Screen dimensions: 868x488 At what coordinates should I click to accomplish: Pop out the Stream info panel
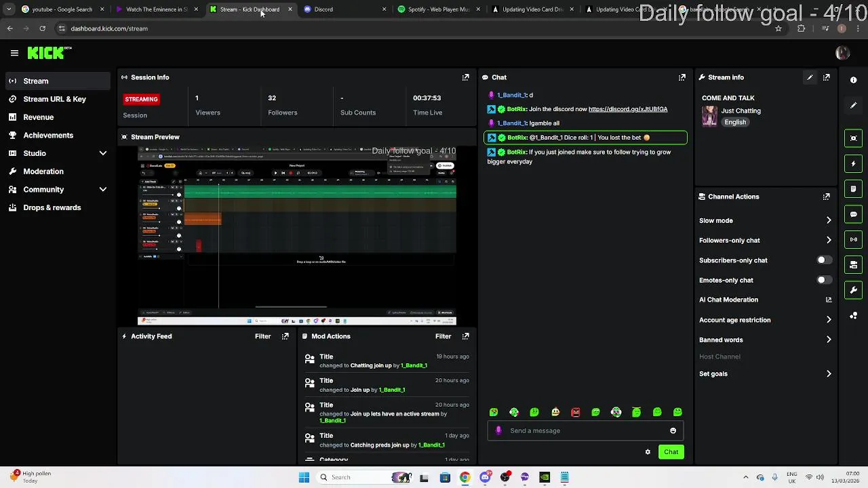point(827,77)
